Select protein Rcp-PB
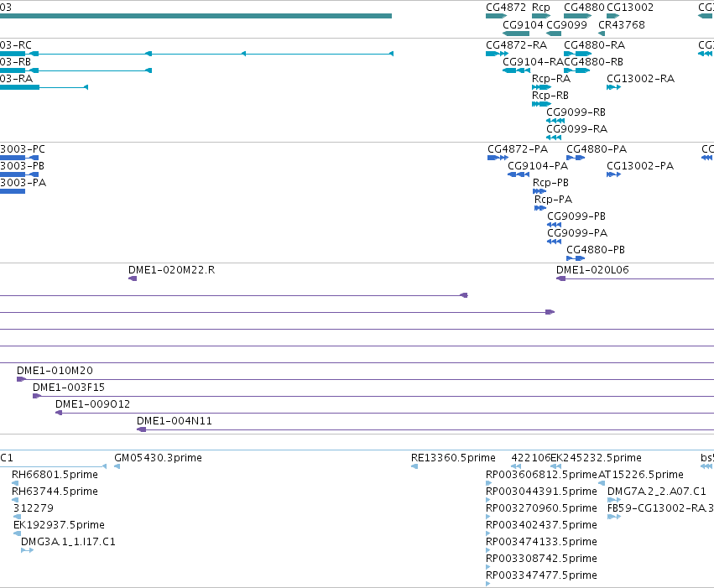The image size is (714, 588). (x=539, y=191)
